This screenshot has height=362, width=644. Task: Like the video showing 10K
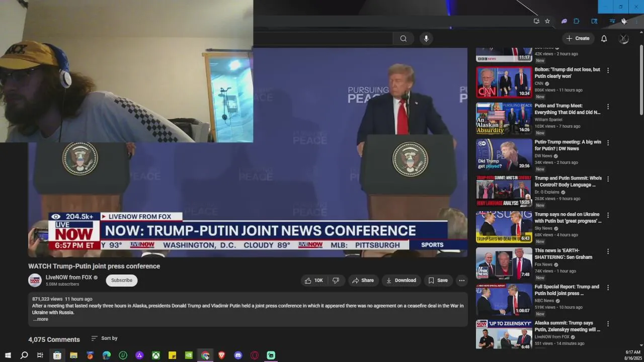click(313, 281)
